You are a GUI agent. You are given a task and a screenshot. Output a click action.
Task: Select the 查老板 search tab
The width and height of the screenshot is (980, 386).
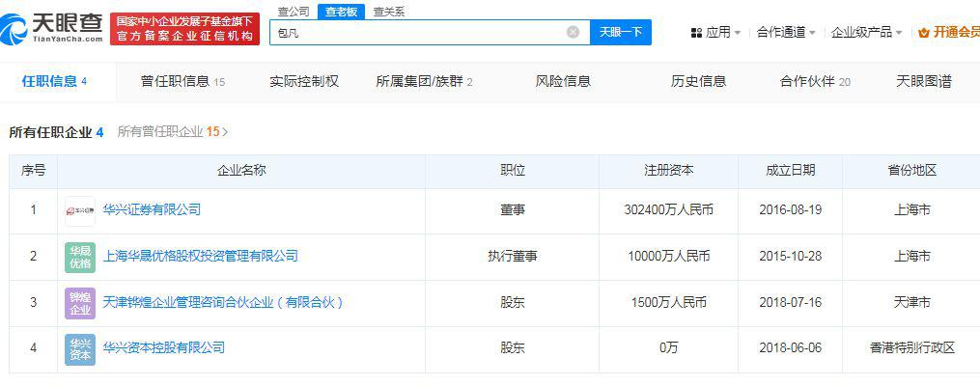(341, 12)
